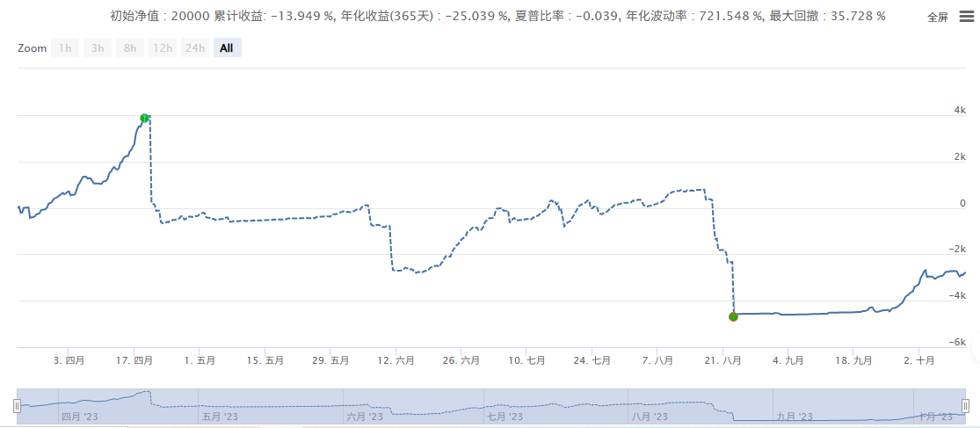Image resolution: width=980 pixels, height=428 pixels.
Task: Click the 年化收益 -25.039 % statistic
Action: (425, 16)
